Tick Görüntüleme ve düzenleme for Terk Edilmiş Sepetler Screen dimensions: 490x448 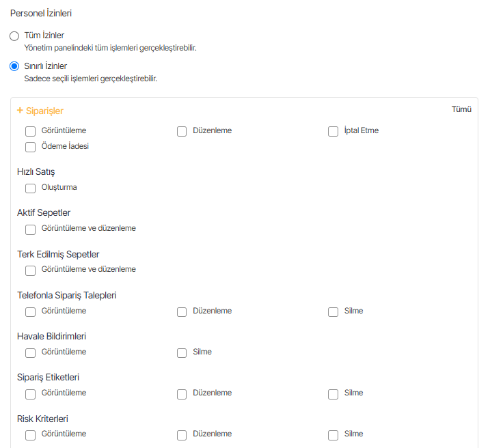[30, 270]
